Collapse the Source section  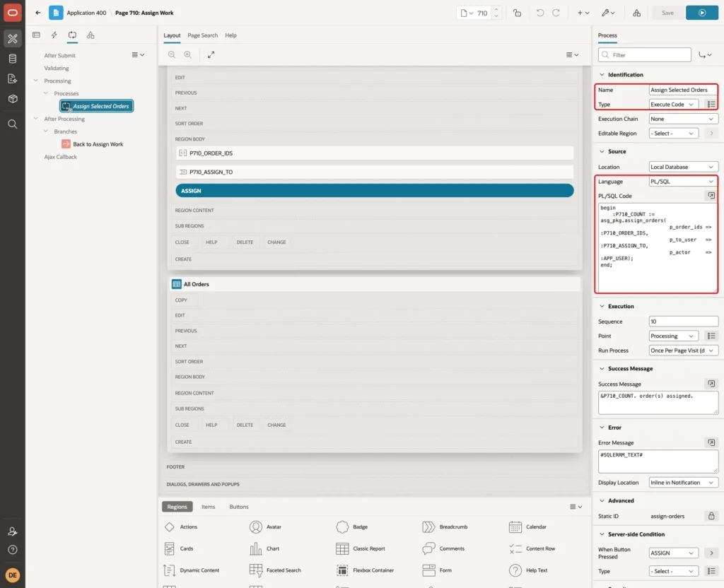[602, 151]
